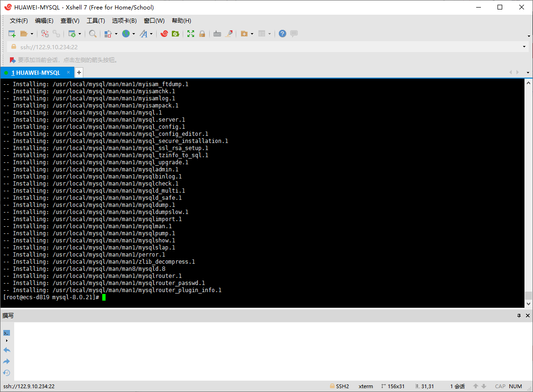Click status bar upload arrow

click(x=476, y=386)
